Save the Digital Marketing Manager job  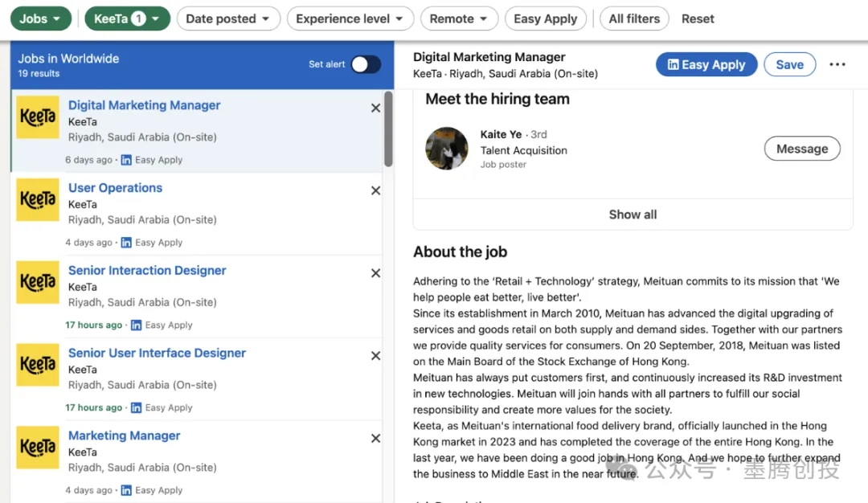[x=789, y=64]
